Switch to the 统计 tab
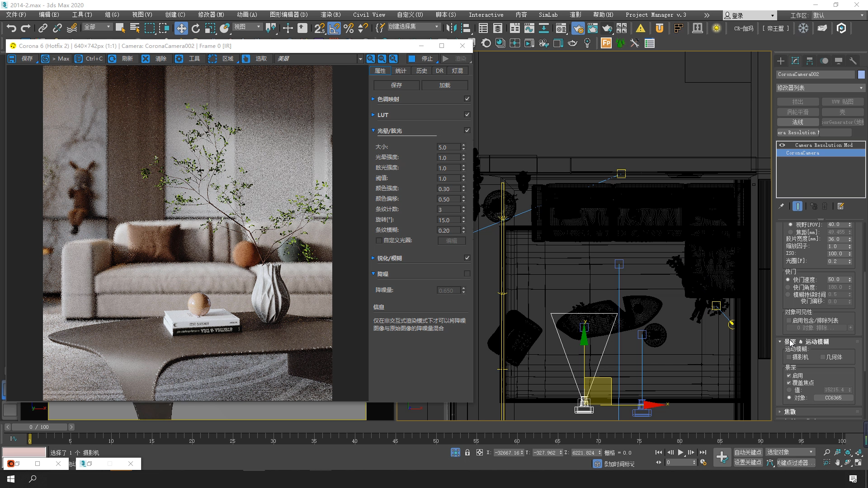This screenshot has width=868, height=488. [401, 71]
